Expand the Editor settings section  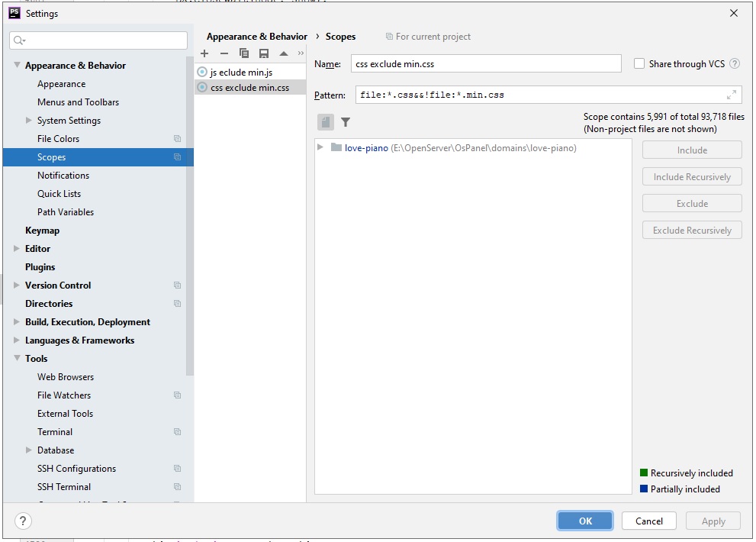pyautogui.click(x=16, y=249)
